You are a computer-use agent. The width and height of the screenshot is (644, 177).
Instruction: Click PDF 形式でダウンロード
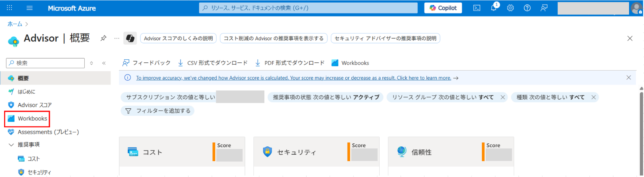(x=290, y=63)
